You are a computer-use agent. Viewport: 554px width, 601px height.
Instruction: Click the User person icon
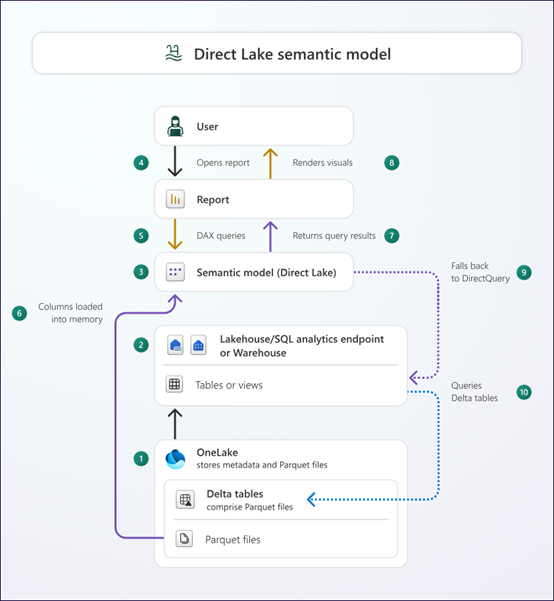[175, 126]
